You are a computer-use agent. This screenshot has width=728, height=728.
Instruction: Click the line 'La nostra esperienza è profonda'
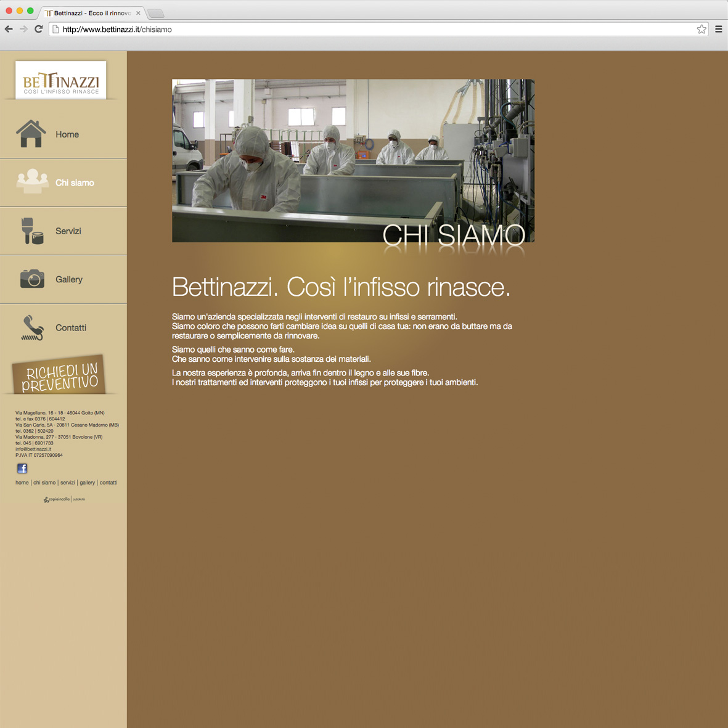300,372
